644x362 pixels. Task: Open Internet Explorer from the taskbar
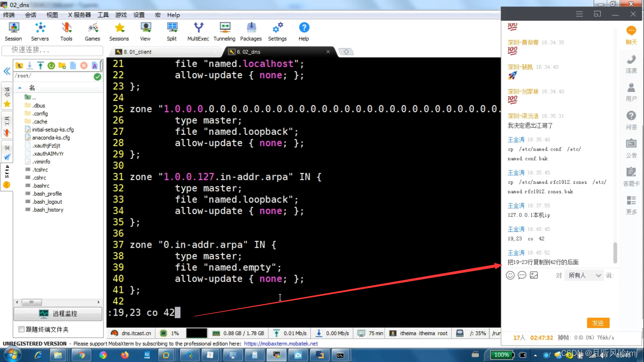(x=38, y=355)
